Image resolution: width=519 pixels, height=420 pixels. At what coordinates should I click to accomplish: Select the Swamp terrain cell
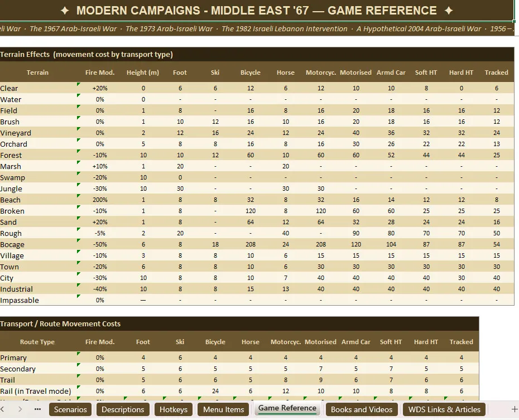pyautogui.click(x=39, y=177)
